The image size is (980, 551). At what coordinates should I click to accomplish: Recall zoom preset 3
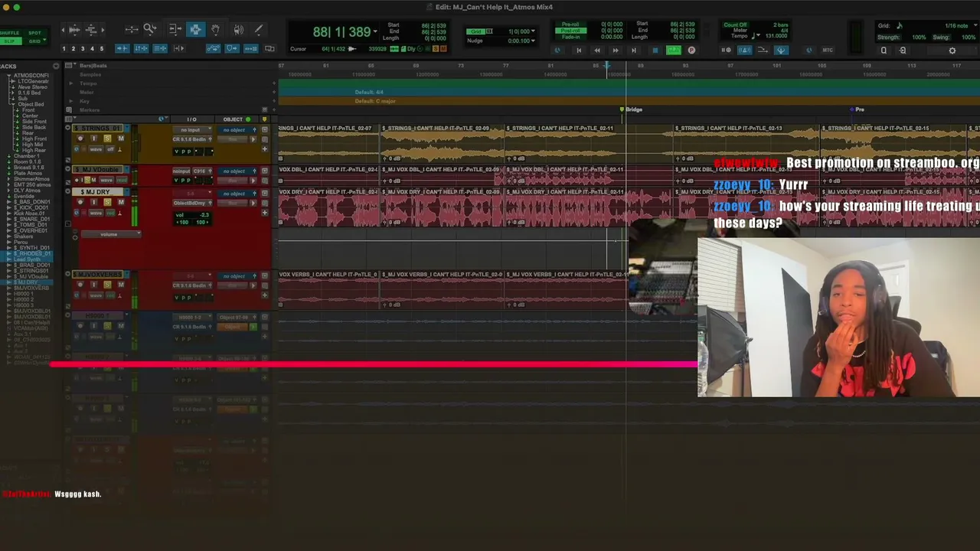pos(83,49)
